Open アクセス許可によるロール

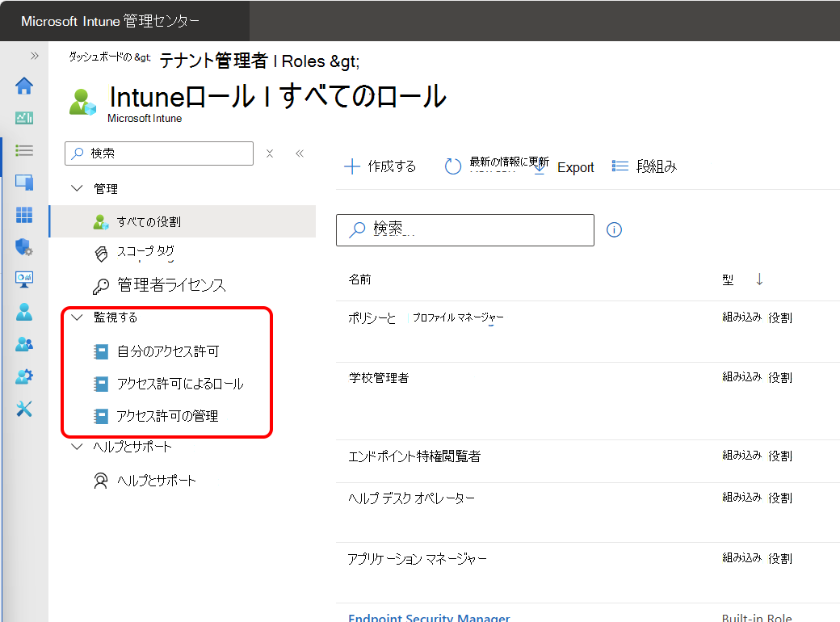coord(180,384)
